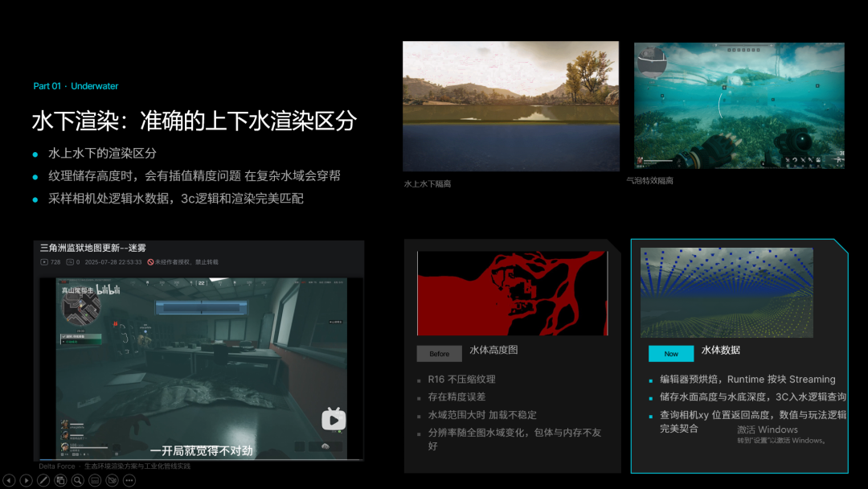Click caption '气泡特效隔离'
The image size is (868, 489).
pos(649,180)
